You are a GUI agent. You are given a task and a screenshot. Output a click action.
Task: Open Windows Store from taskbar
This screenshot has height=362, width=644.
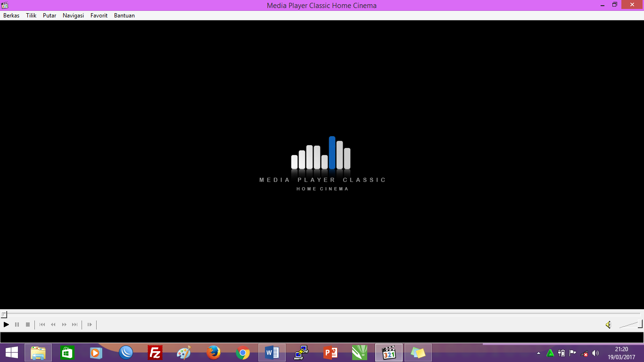tap(67, 353)
